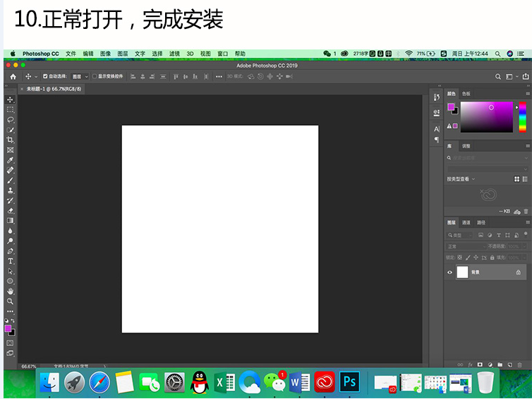Pick a color in the color field

tap(487, 117)
